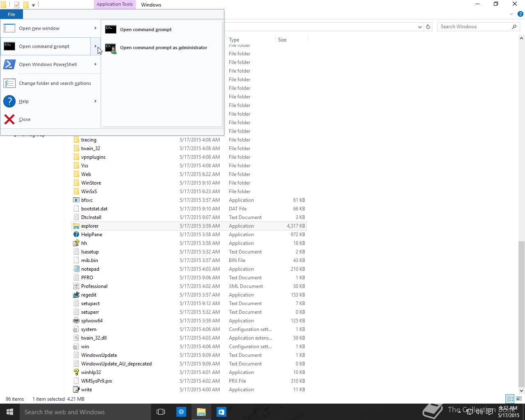Click the blue Help question mark icon

coord(9,101)
